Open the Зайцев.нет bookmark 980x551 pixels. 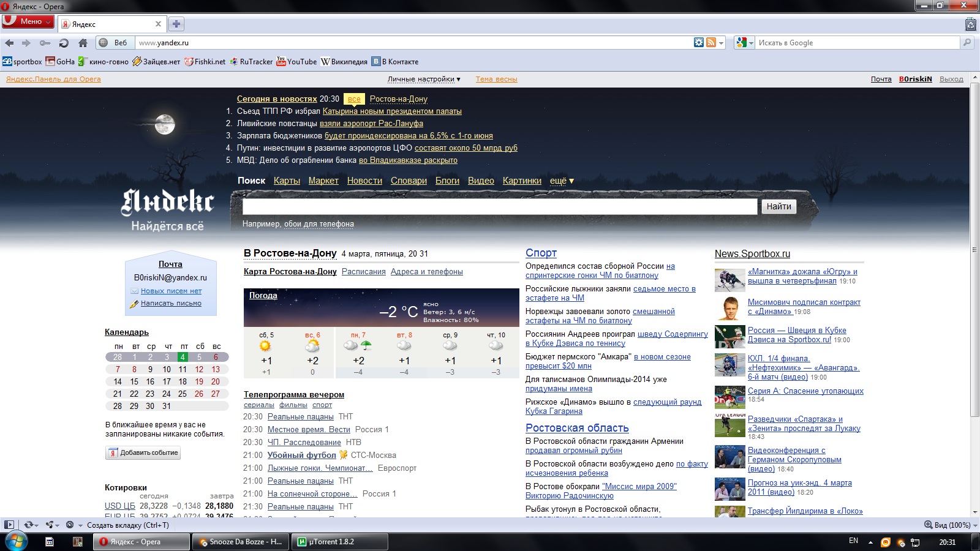coord(156,61)
